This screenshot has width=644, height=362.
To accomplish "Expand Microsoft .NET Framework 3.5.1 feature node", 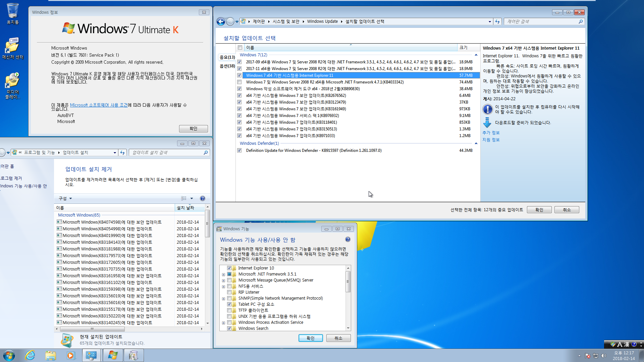I will tap(223, 275).
